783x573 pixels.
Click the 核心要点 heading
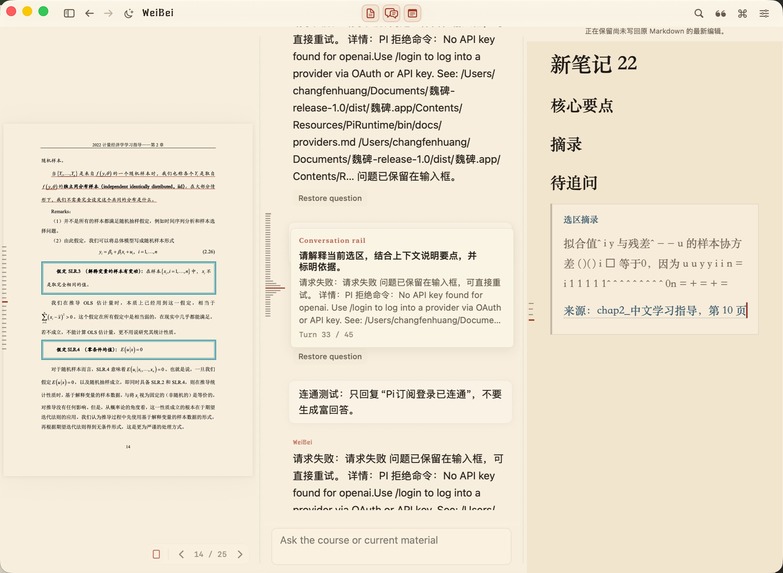[x=582, y=105]
